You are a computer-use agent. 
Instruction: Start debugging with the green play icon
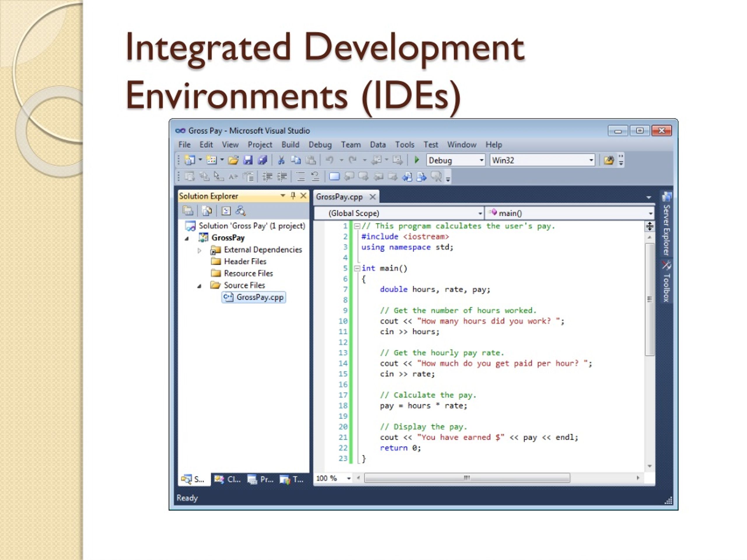[417, 160]
